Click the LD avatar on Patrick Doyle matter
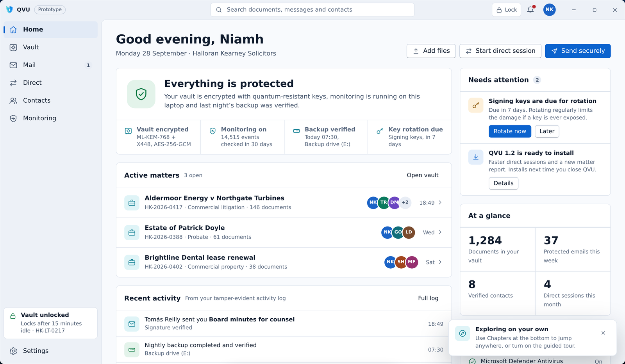The height and width of the screenshot is (364, 625). [x=409, y=232]
